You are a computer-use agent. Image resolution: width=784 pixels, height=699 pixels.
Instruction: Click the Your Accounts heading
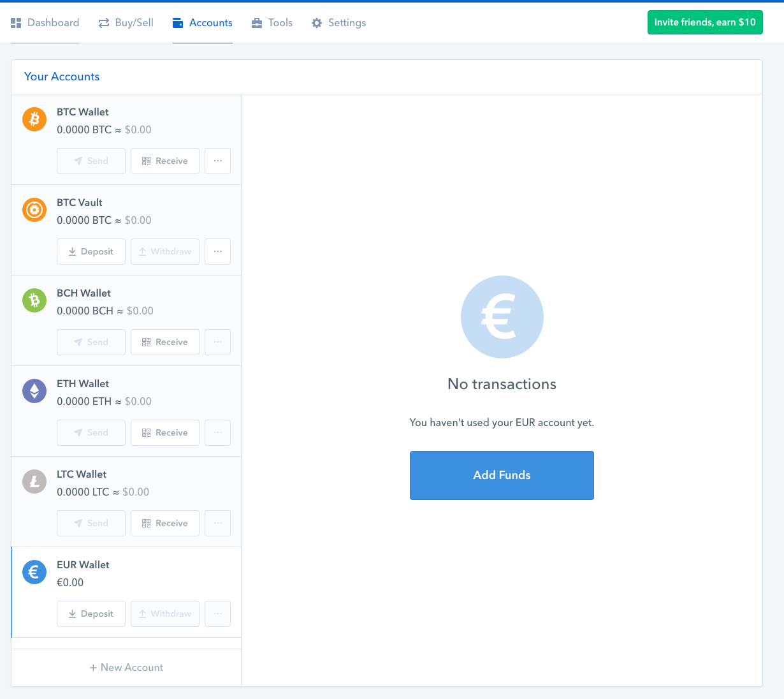coord(62,77)
